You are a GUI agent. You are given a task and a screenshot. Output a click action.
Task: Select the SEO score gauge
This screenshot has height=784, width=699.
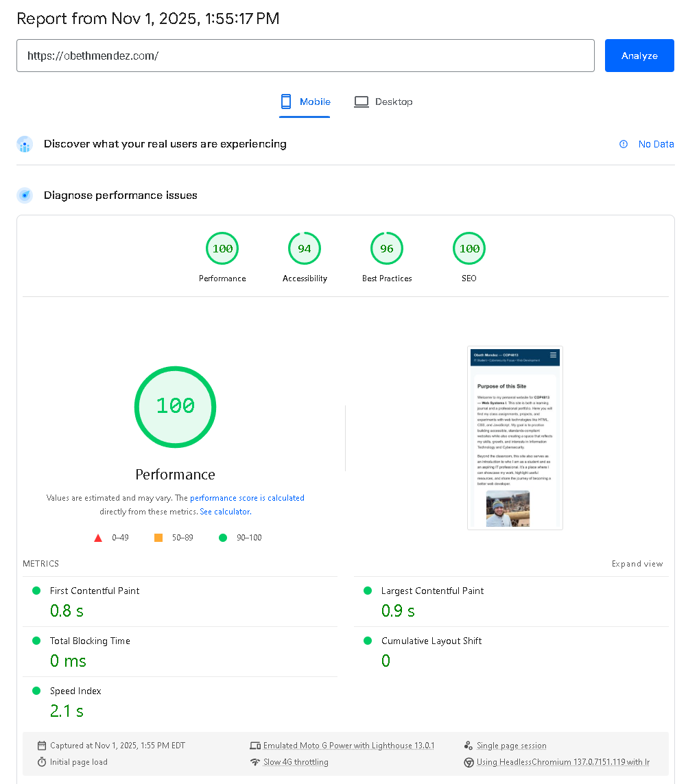pos(469,249)
